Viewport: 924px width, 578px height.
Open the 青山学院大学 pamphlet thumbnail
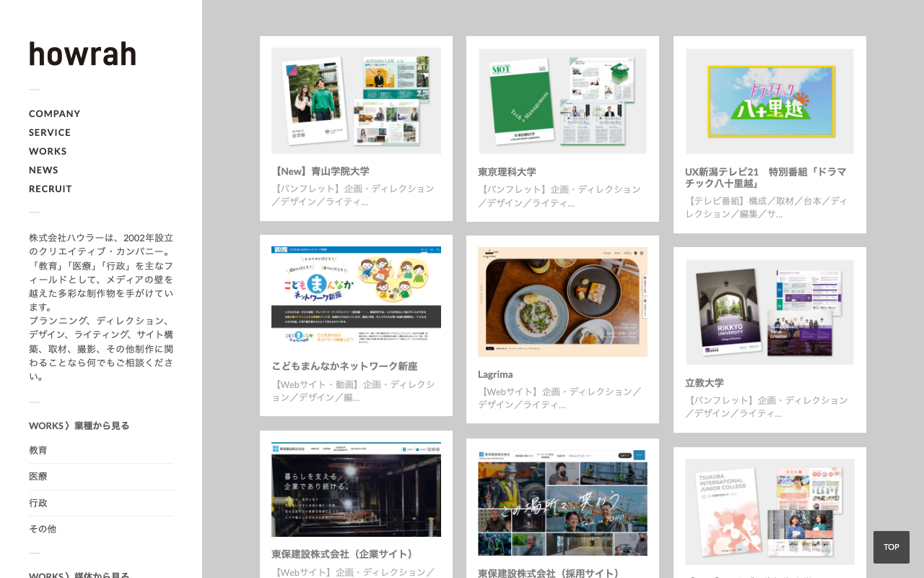[x=356, y=100]
